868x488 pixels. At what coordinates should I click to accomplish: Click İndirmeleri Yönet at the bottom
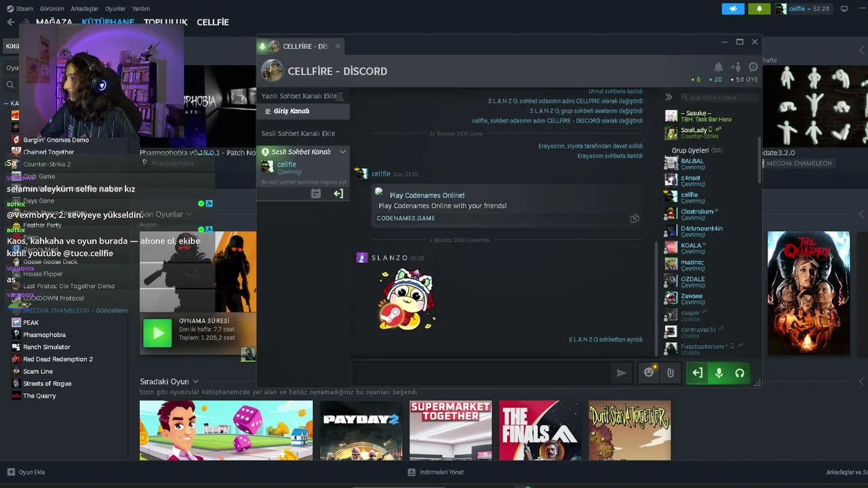pos(436,472)
